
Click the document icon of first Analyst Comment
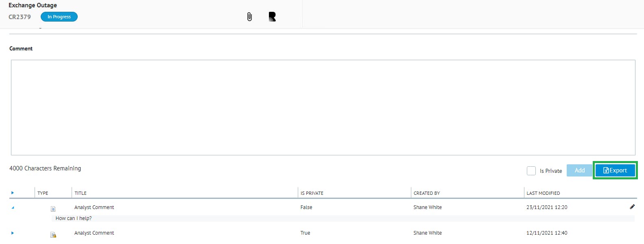pyautogui.click(x=53, y=209)
